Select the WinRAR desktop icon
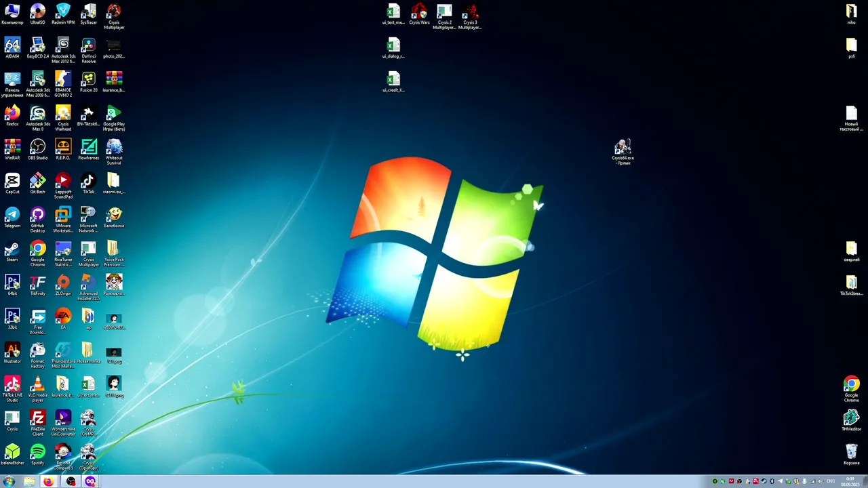Screen dimensions: 868x488 pyautogui.click(x=12, y=150)
